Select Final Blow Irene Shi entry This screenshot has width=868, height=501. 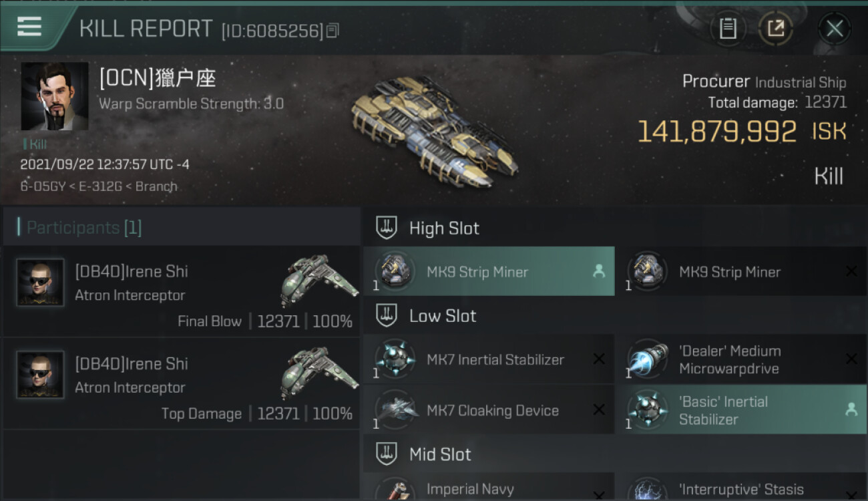182,291
